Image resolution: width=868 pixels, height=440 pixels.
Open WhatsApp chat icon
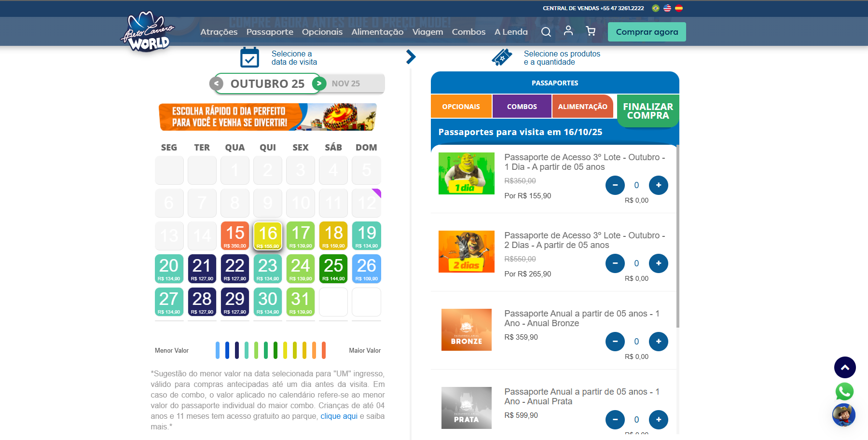tap(844, 391)
